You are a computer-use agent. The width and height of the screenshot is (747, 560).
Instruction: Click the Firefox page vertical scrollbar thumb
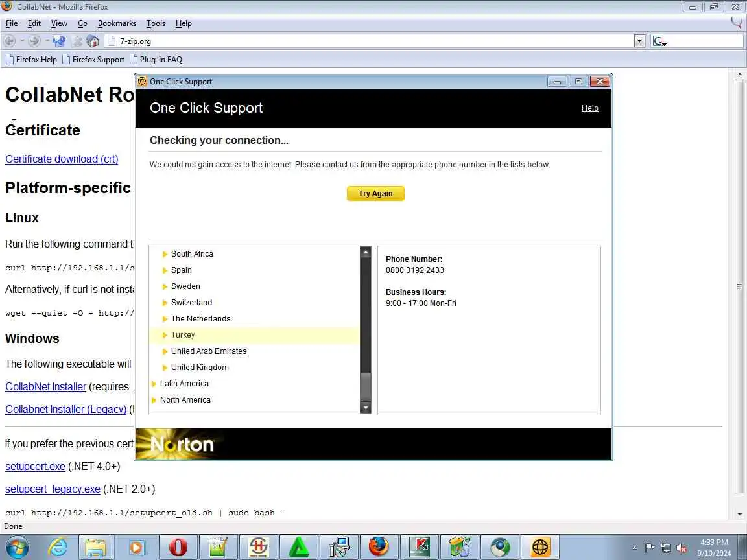click(739, 286)
